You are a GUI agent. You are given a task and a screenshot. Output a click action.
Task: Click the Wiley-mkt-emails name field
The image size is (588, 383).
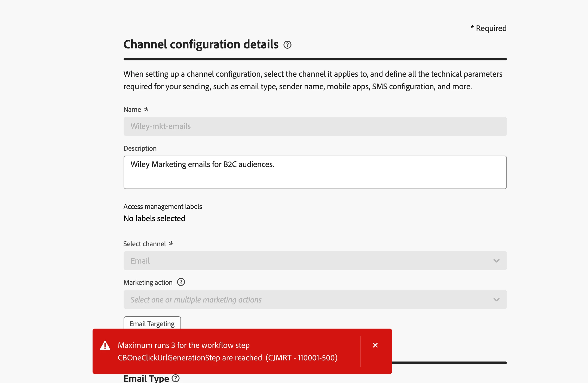coord(315,126)
